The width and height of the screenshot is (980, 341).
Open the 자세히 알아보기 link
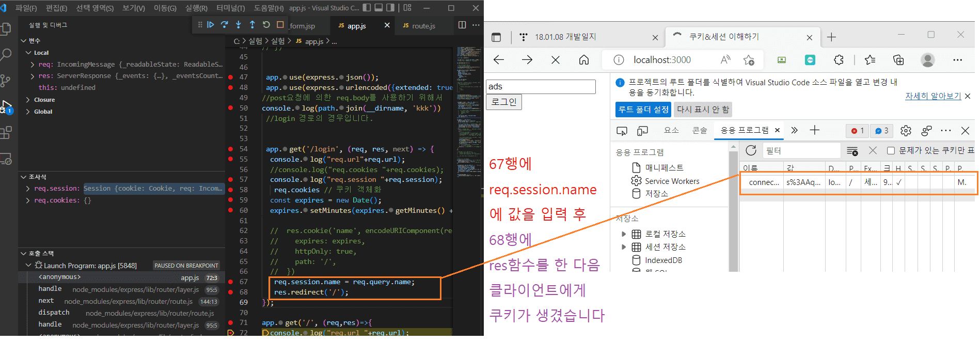(933, 96)
